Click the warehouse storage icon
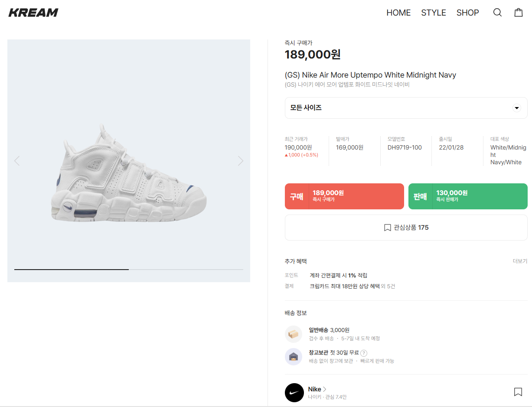The height and width of the screenshot is (407, 532). 294,357
